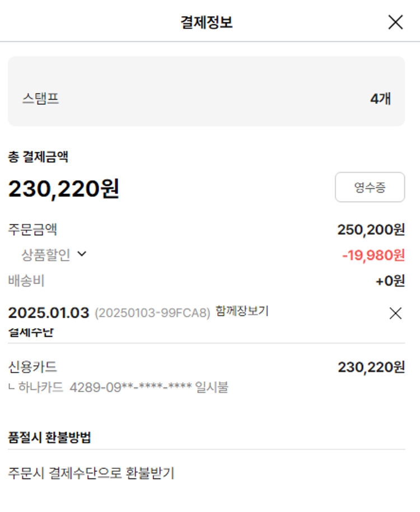Click the 총 결제금액 heading
420x512 pixels.
(x=38, y=157)
